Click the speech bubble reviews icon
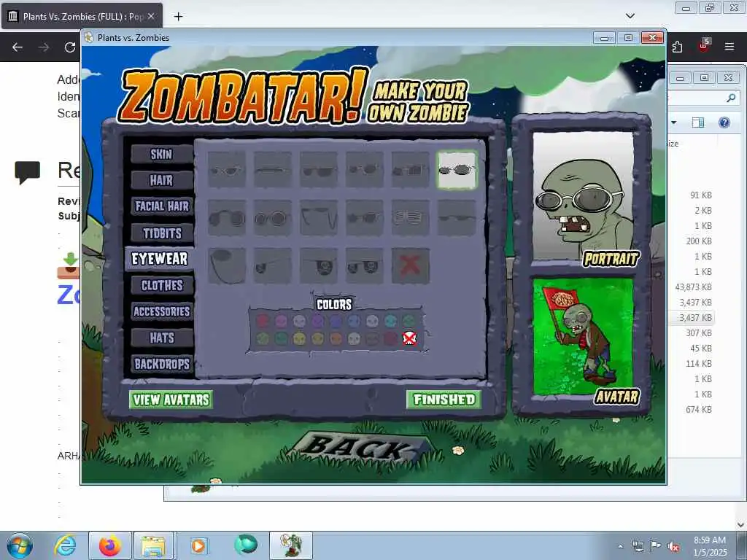The image size is (747, 560). pos(28,172)
